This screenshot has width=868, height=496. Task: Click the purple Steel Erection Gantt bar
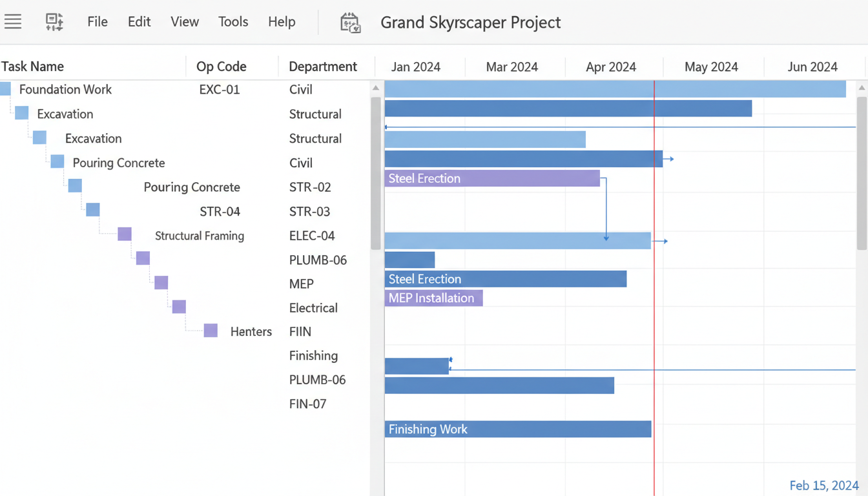[492, 178]
